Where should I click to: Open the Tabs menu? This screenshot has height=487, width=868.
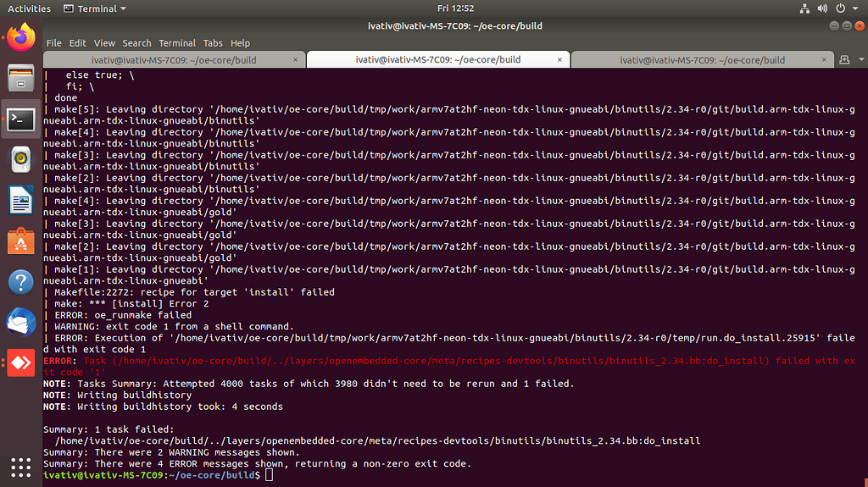pos(213,43)
